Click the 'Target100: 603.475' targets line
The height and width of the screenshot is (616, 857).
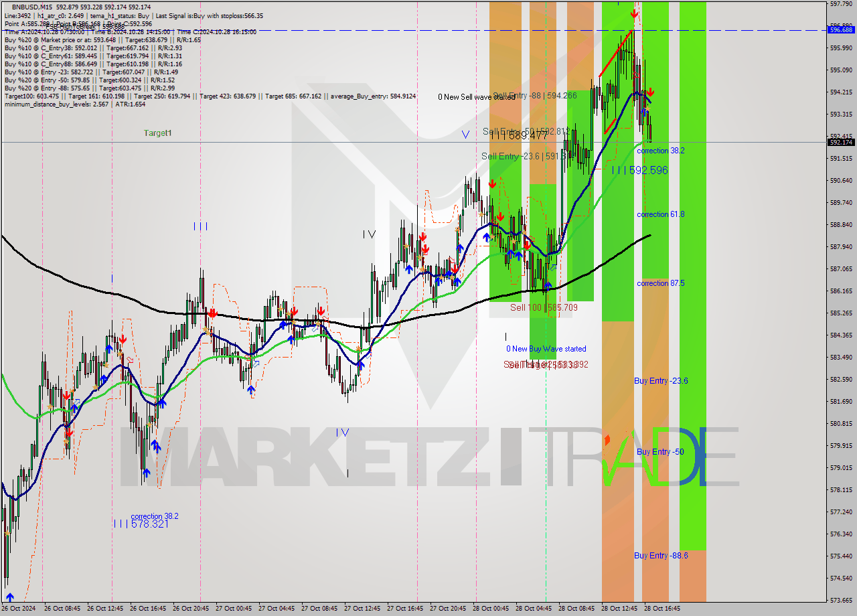pyautogui.click(x=210, y=96)
